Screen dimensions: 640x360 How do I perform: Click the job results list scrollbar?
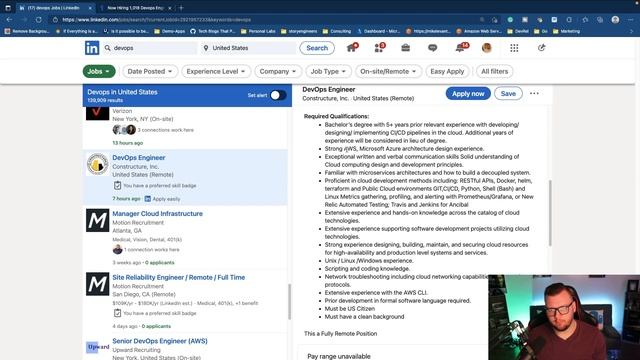pos(289,302)
